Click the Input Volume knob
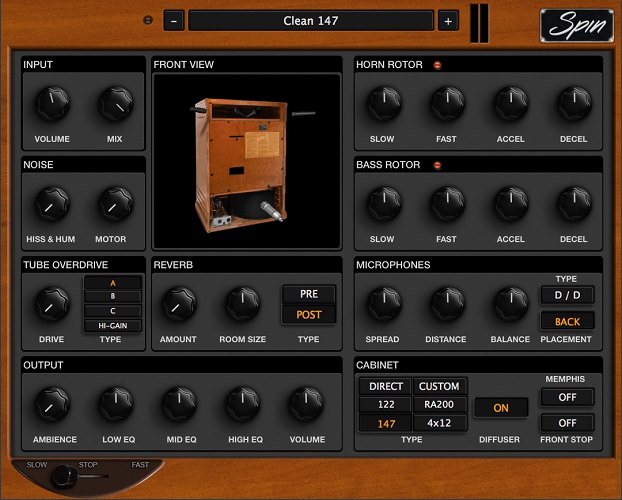Viewport: 622px width, 500px height. point(52,103)
